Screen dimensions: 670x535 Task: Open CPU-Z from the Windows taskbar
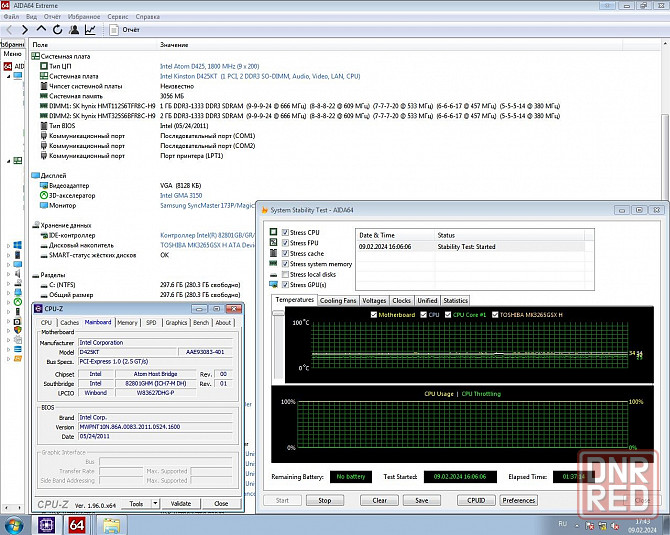click(x=45, y=524)
